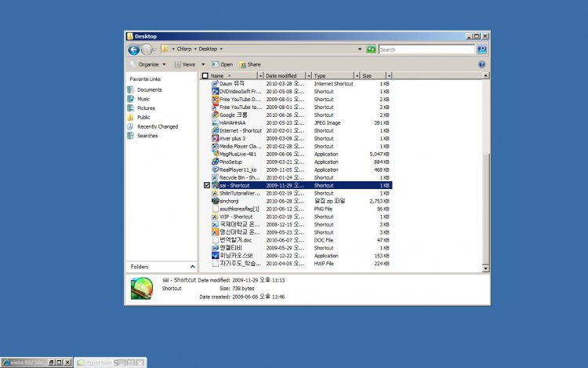Select the ShiinTutorialVer... file name
This screenshot has height=368, width=588.
click(x=240, y=193)
